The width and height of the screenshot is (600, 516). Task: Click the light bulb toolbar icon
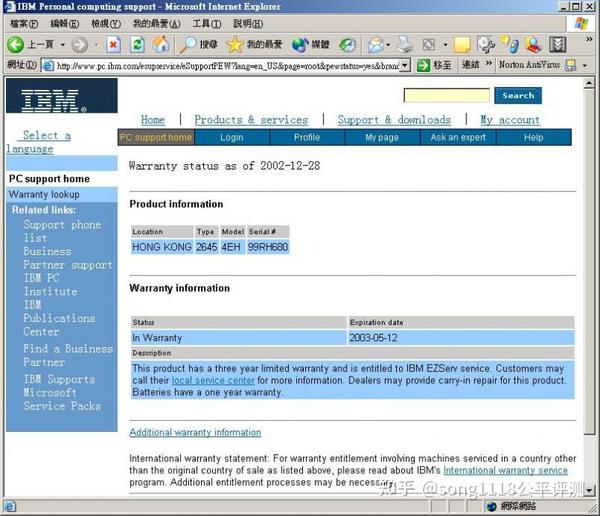coord(510,44)
